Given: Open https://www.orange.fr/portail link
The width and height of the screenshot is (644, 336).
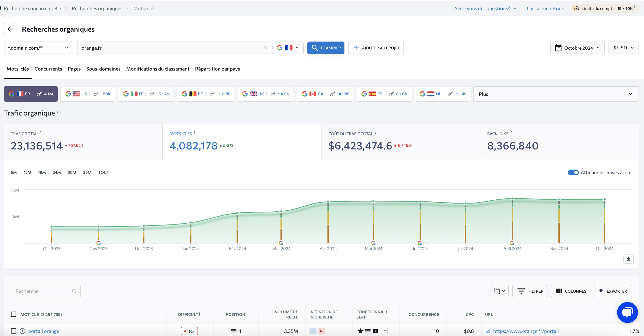Looking at the screenshot, I should tap(526, 331).
